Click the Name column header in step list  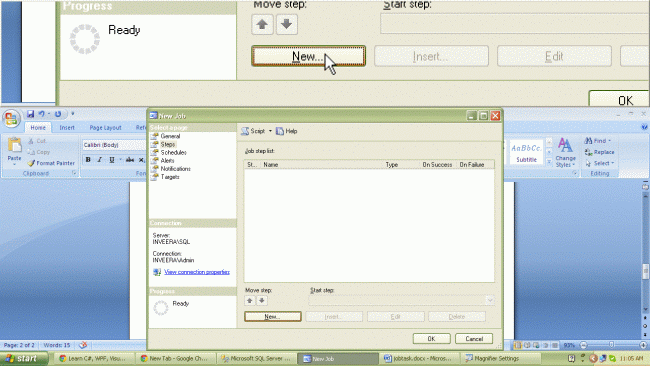[322, 165]
